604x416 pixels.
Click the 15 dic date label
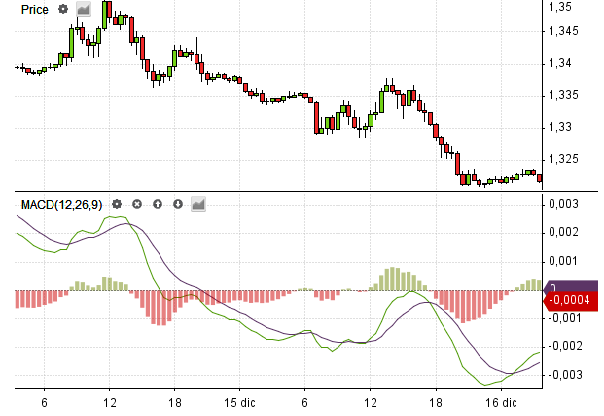239,401
